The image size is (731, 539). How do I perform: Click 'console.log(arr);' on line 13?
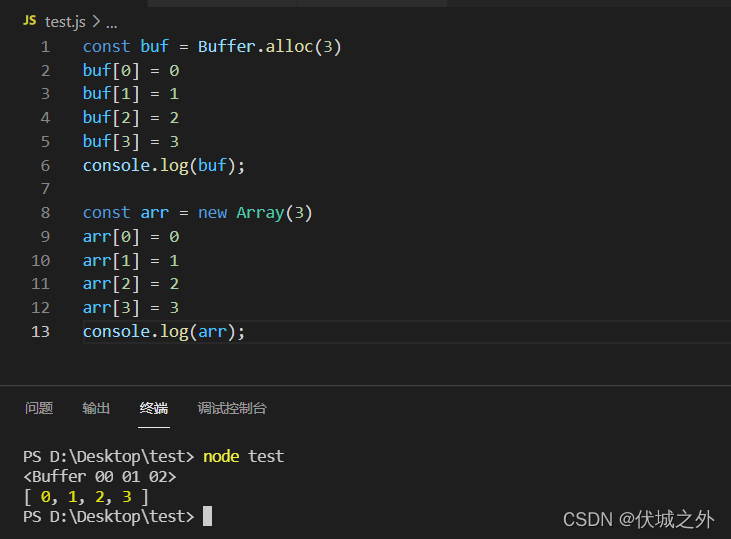click(164, 332)
